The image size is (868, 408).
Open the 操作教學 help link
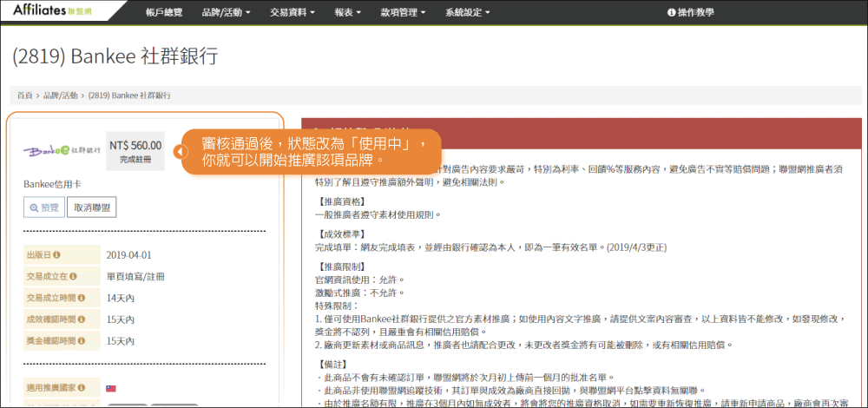[x=691, y=11]
